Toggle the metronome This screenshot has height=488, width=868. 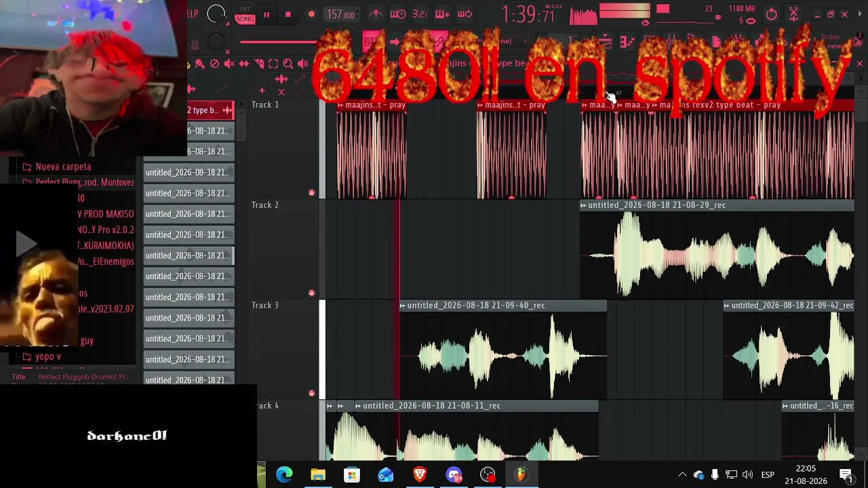pyautogui.click(x=376, y=14)
